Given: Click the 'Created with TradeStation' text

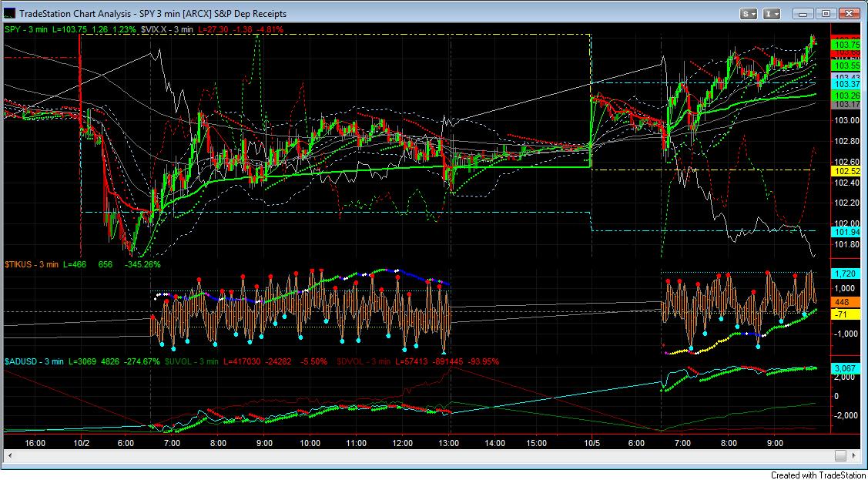Looking at the screenshot, I should tap(819, 475).
